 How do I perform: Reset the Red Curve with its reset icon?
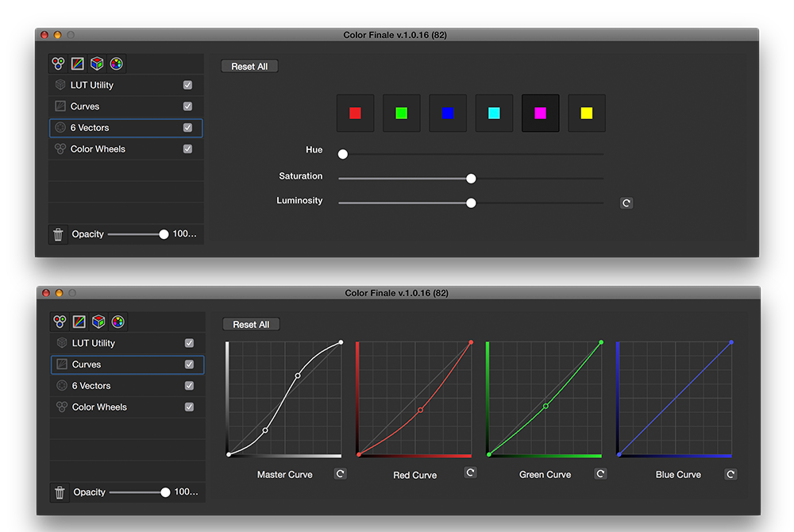(470, 472)
